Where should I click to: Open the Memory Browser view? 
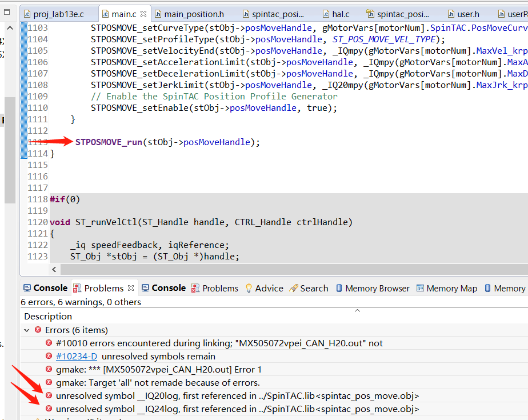(373, 289)
